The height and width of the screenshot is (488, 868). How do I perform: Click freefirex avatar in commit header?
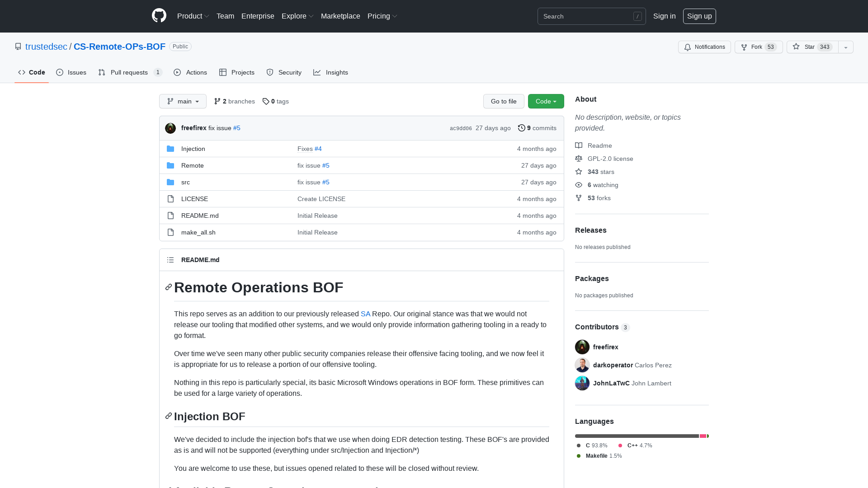170,128
